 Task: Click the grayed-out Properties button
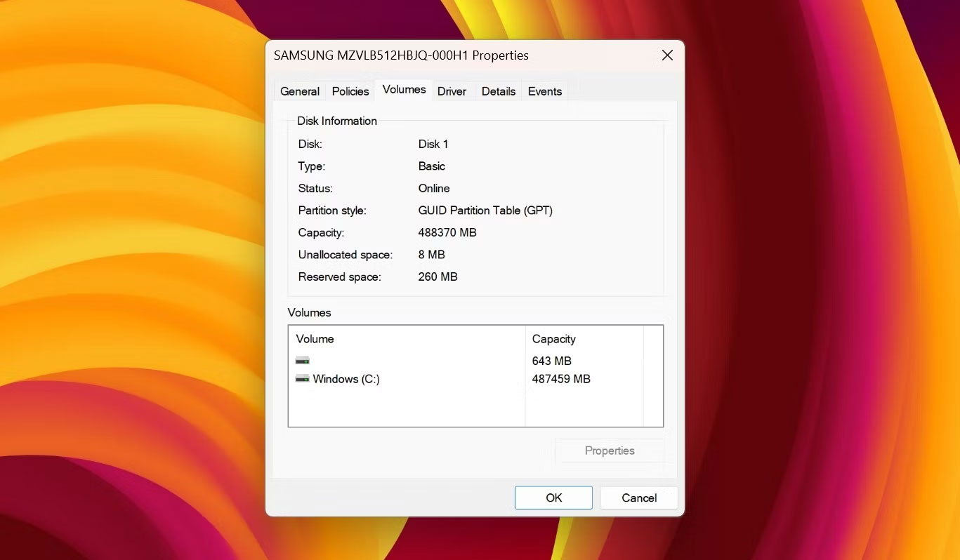click(610, 451)
